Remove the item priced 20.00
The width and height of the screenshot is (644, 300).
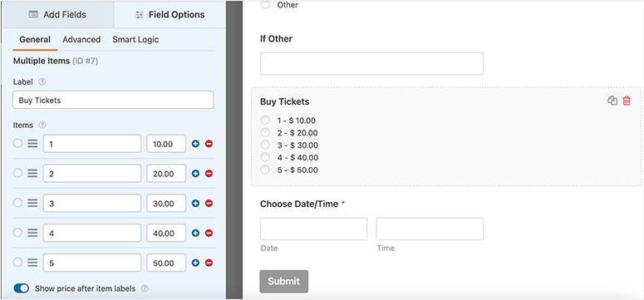click(x=209, y=174)
